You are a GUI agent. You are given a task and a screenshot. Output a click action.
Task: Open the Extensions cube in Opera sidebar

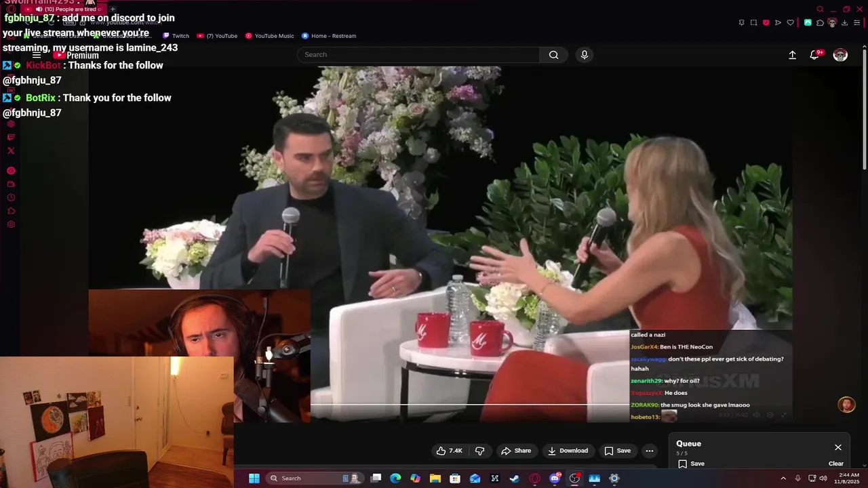(x=11, y=211)
